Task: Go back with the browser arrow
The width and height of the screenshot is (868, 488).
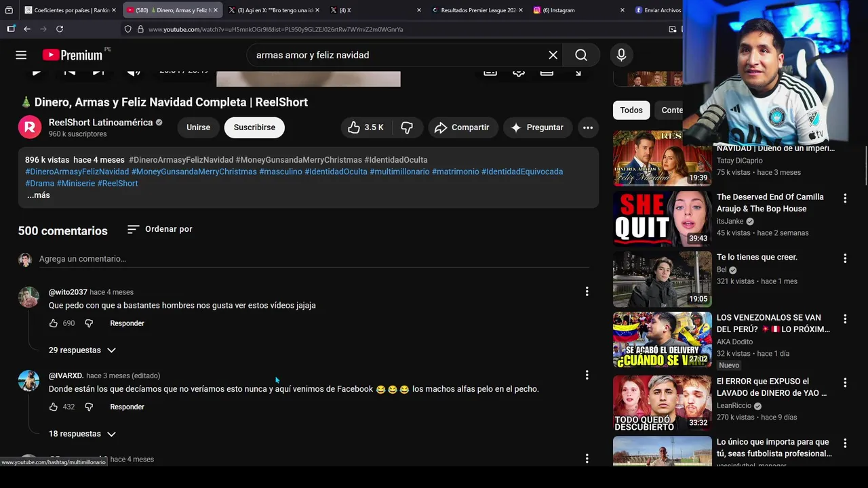Action: 27,29
